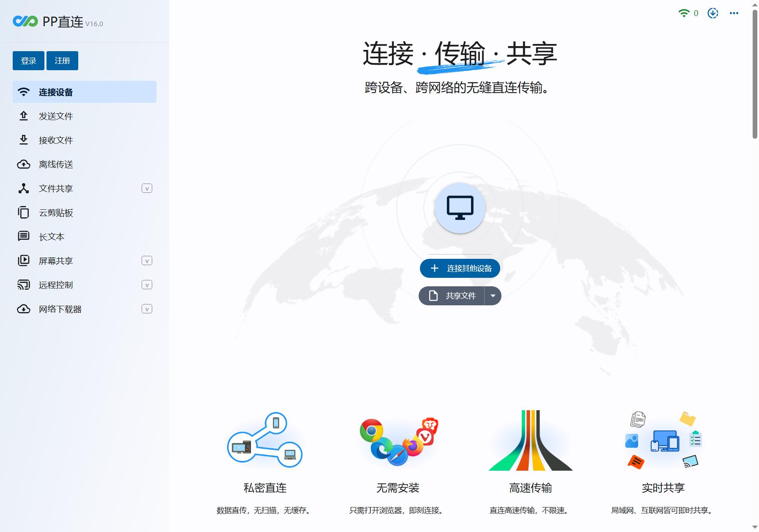Expand the 网络下载器 submenu chevron
Screen dimensions: 759x532
point(147,309)
